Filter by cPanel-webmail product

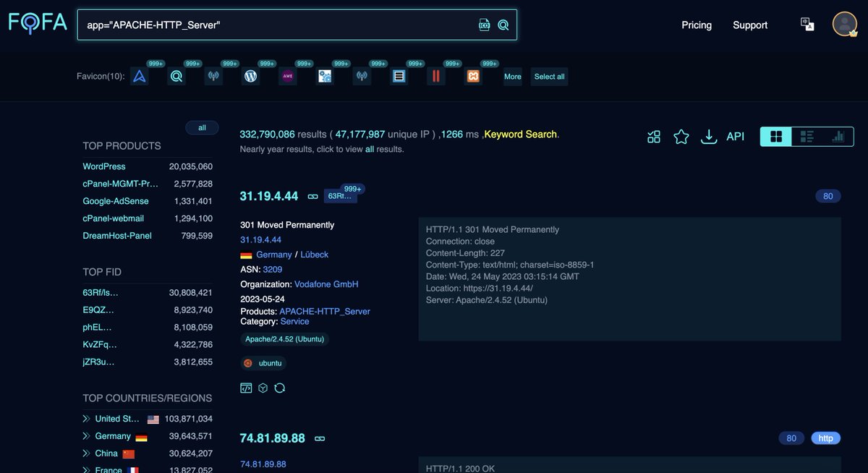click(x=114, y=218)
